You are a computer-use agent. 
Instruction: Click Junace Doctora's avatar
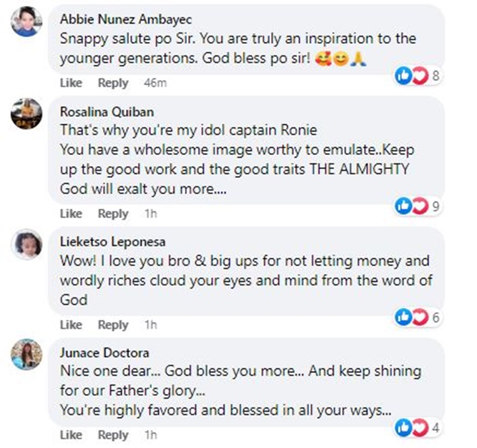[27, 354]
